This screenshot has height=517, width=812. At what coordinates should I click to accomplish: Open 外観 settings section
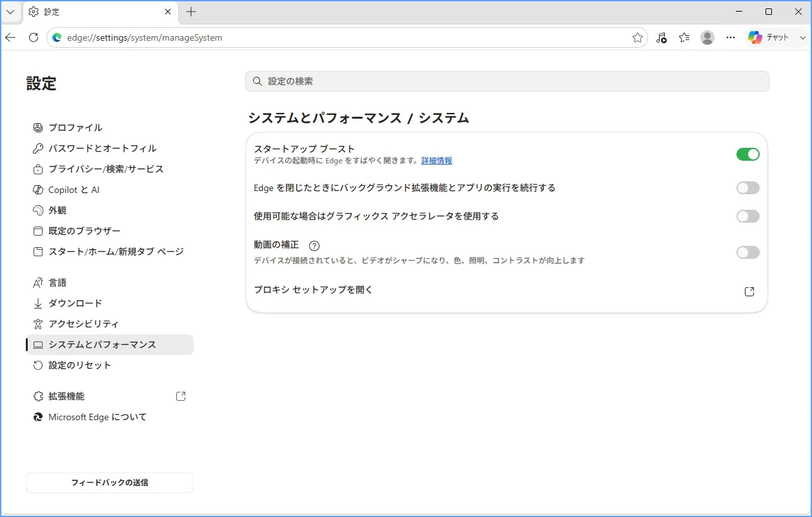click(110, 210)
